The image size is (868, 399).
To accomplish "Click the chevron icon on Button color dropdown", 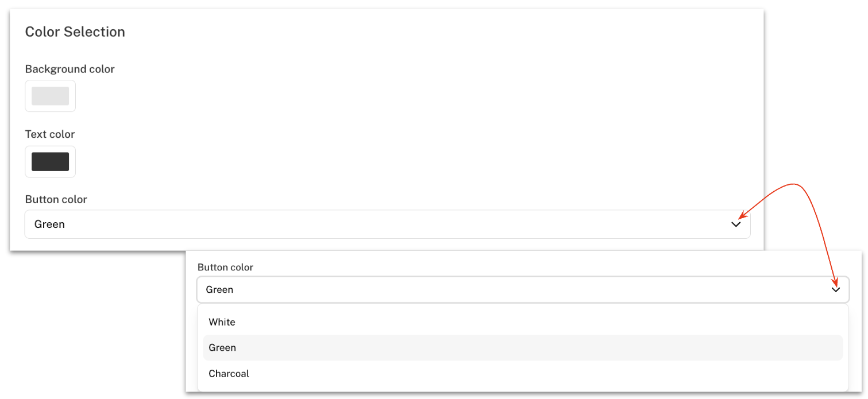I will 736,224.
